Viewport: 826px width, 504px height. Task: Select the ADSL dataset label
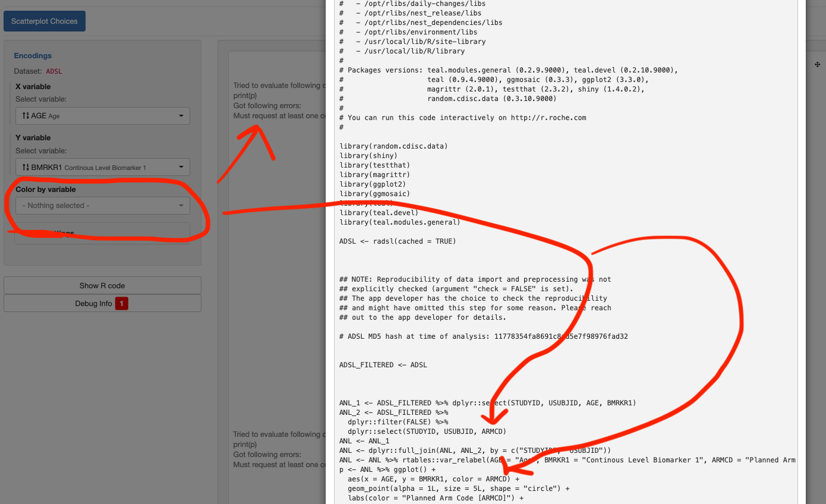click(54, 71)
